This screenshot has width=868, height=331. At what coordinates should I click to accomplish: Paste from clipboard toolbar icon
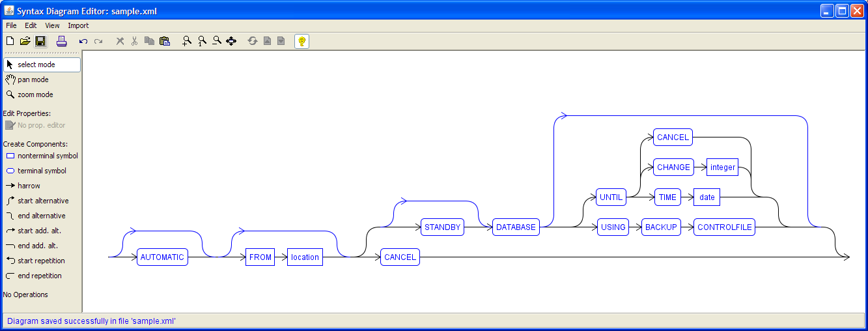tap(165, 41)
